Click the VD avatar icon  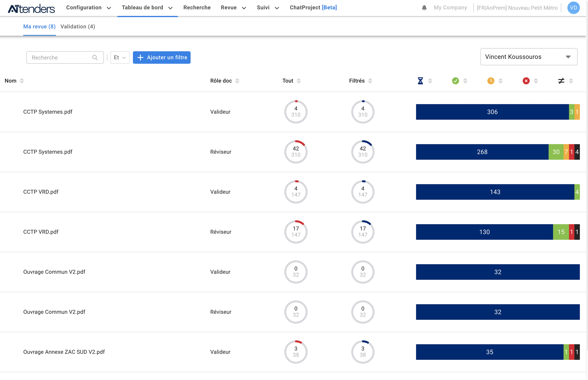pos(574,8)
